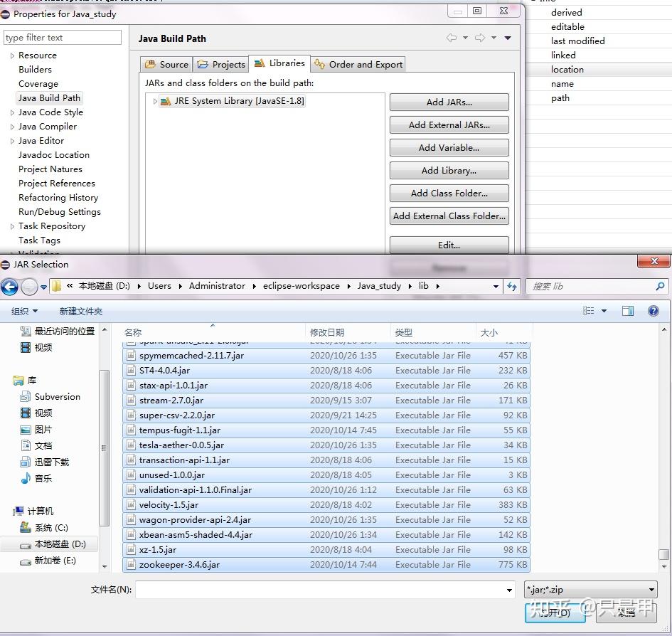Toggle the preview pane icon

coord(628,311)
